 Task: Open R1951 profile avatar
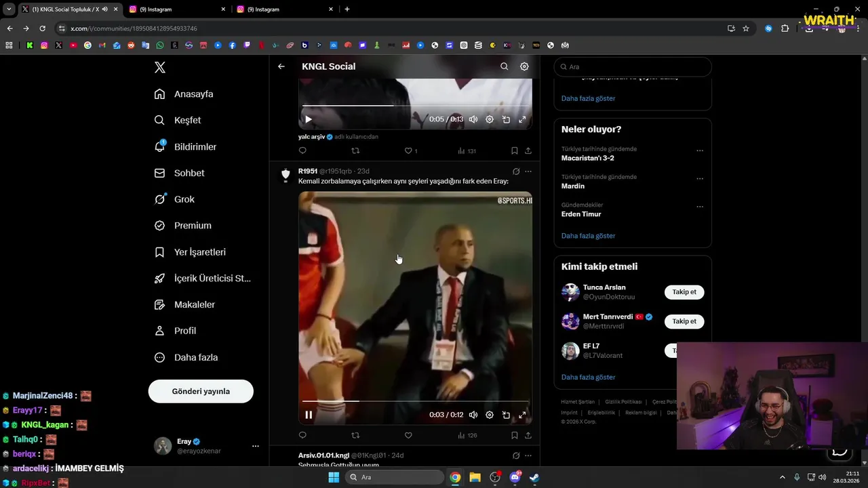point(285,175)
